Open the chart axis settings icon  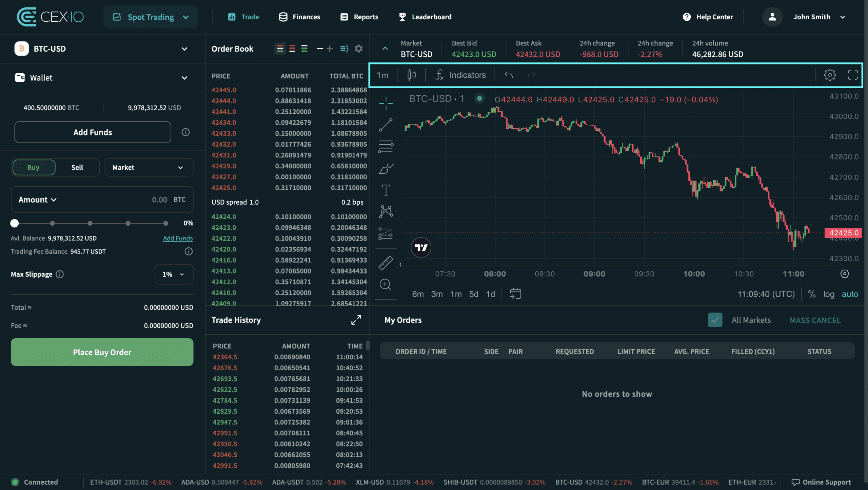[845, 274]
